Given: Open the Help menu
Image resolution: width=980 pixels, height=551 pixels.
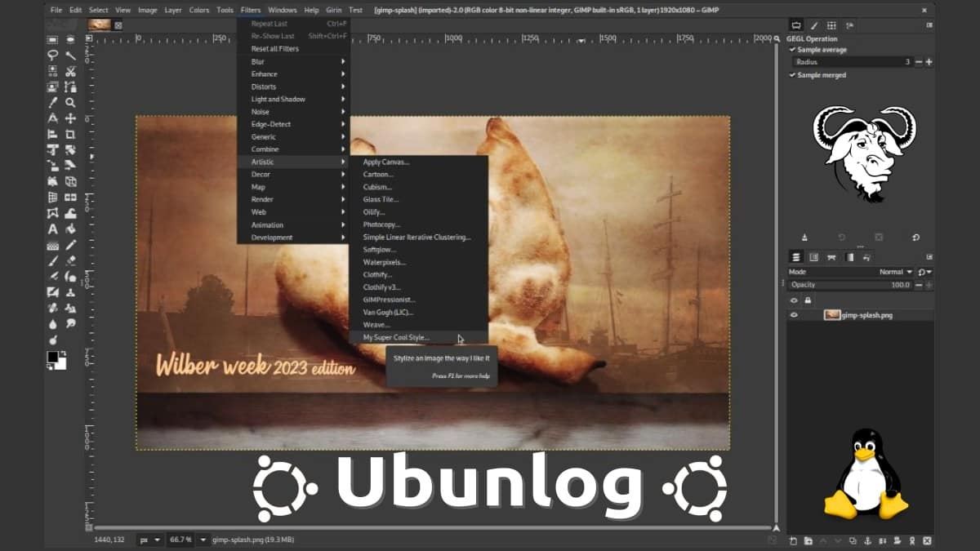Looking at the screenshot, I should tap(311, 10).
